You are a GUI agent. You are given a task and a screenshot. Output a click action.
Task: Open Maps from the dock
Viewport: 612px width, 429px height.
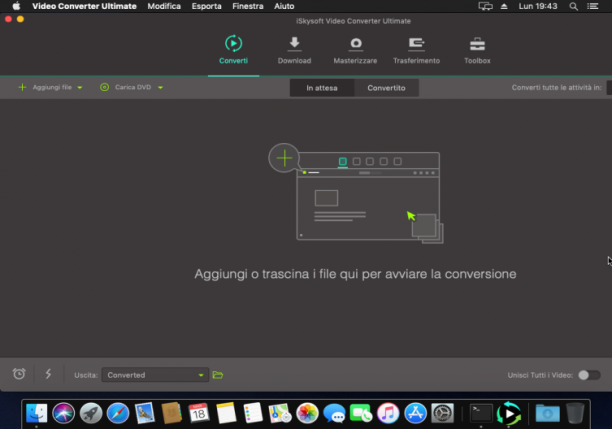coord(280,413)
